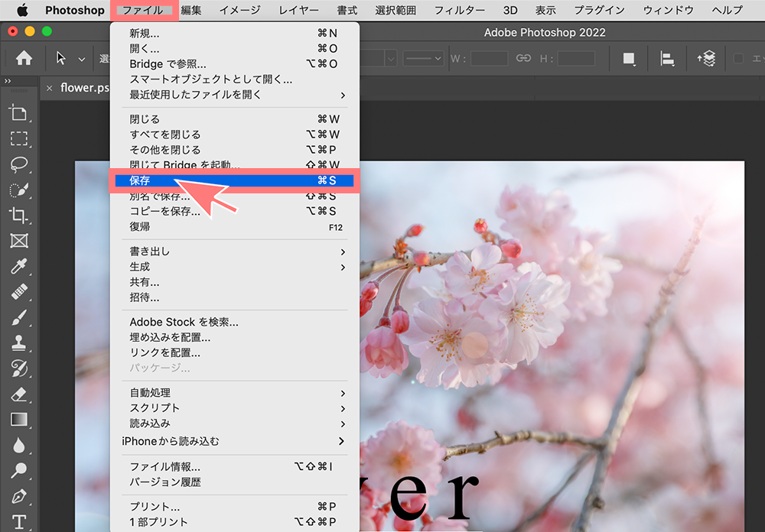Open the stroke line style dropdown
The height and width of the screenshot is (532, 765).
coord(423,59)
